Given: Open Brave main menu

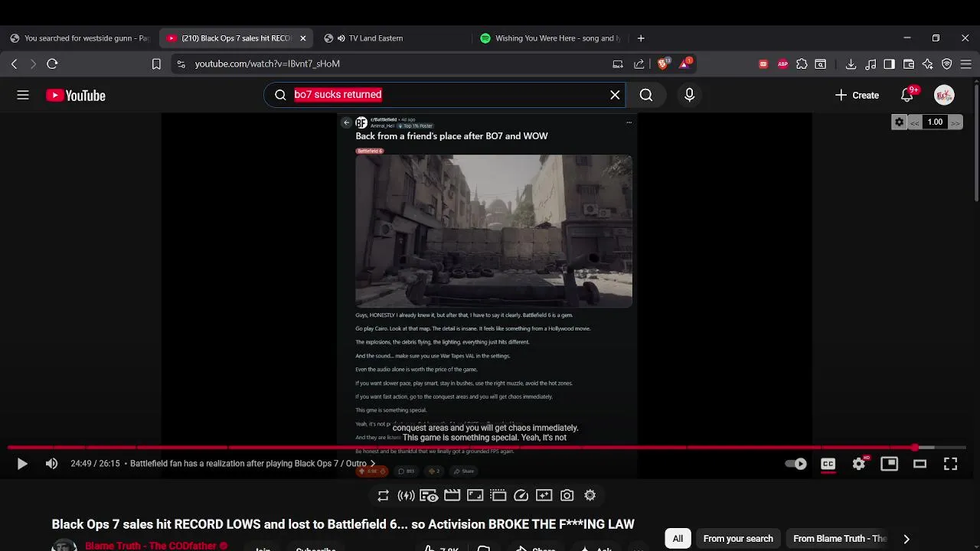Looking at the screenshot, I should point(966,64).
